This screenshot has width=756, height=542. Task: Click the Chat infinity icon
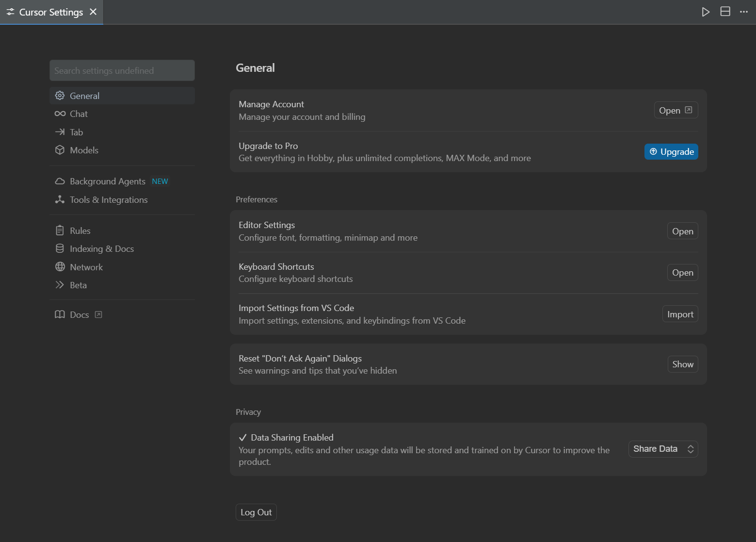60,114
